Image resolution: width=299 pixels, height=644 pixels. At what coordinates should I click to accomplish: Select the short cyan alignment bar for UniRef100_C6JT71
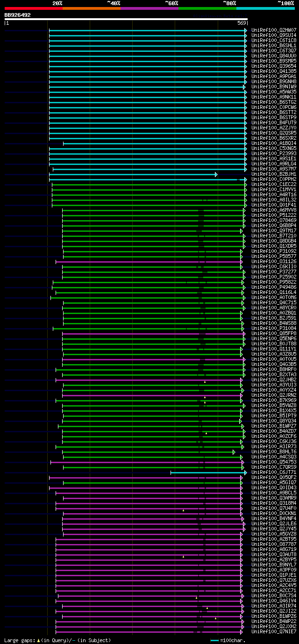pyautogui.click(x=209, y=472)
